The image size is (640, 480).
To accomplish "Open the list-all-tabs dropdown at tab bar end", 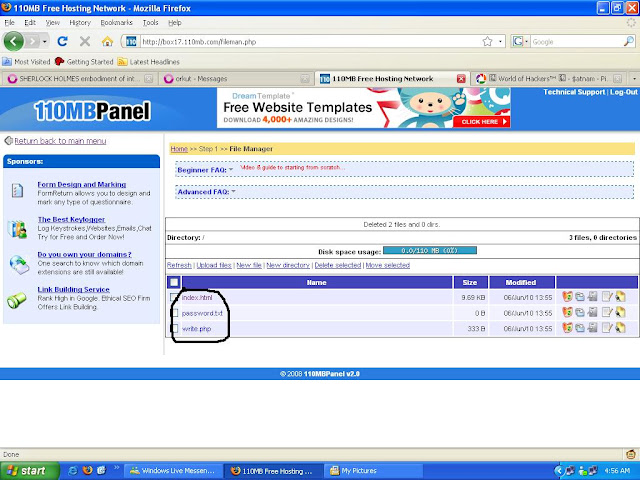I will coord(634,78).
